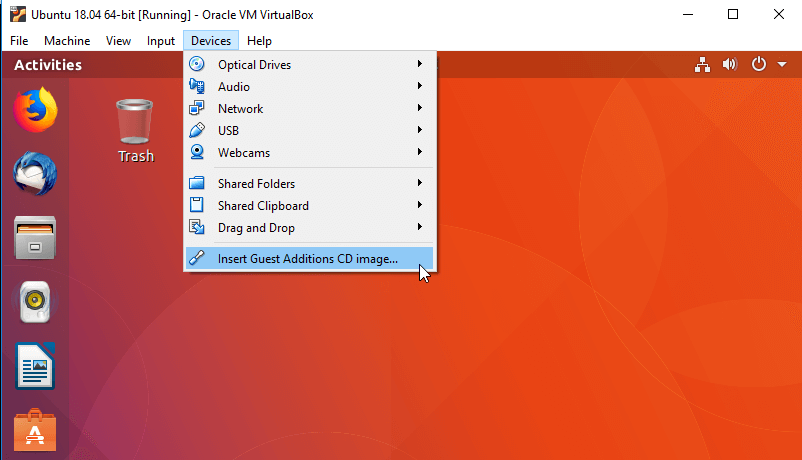Open the Input menu
This screenshot has height=460, width=802.
click(161, 41)
